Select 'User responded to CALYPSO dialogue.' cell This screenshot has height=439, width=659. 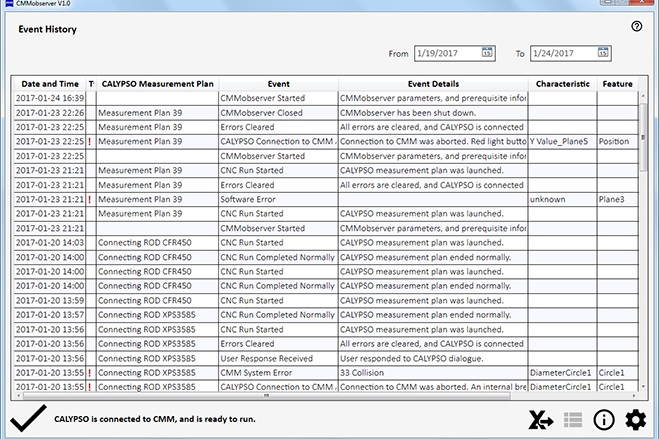coord(433,358)
